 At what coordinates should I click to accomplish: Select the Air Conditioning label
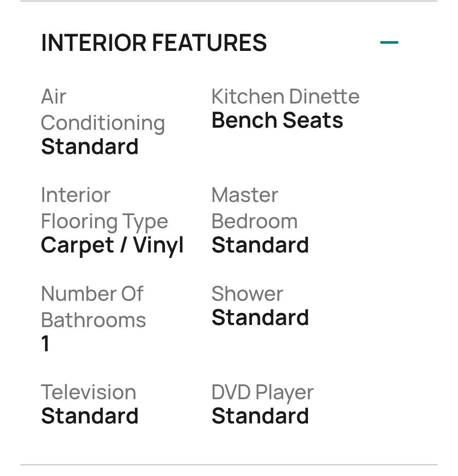pyautogui.click(x=103, y=110)
